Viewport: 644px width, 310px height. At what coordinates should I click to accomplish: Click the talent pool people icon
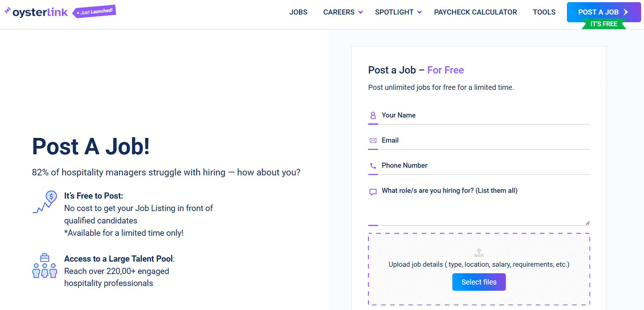click(x=45, y=266)
